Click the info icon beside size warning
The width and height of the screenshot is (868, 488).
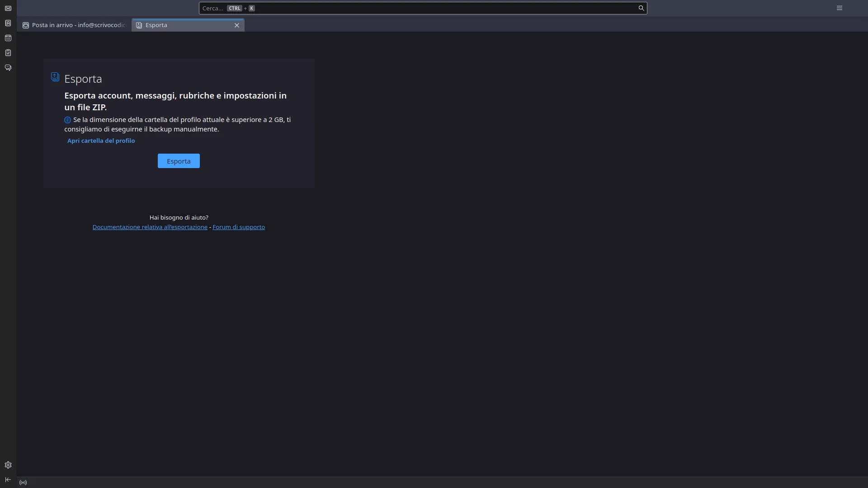pyautogui.click(x=67, y=120)
